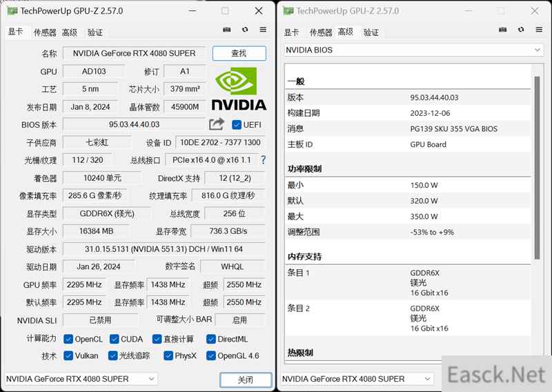Click the 主板 ID value GPU Board
Screen dimensions: 552x392
[428, 144]
